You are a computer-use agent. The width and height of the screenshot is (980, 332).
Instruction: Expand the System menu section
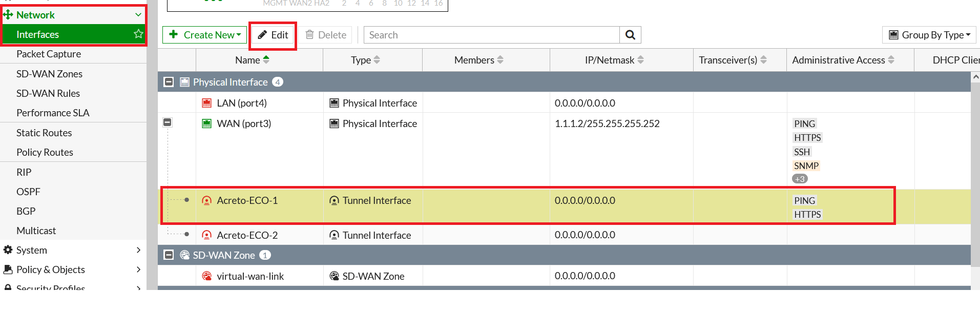(x=138, y=250)
